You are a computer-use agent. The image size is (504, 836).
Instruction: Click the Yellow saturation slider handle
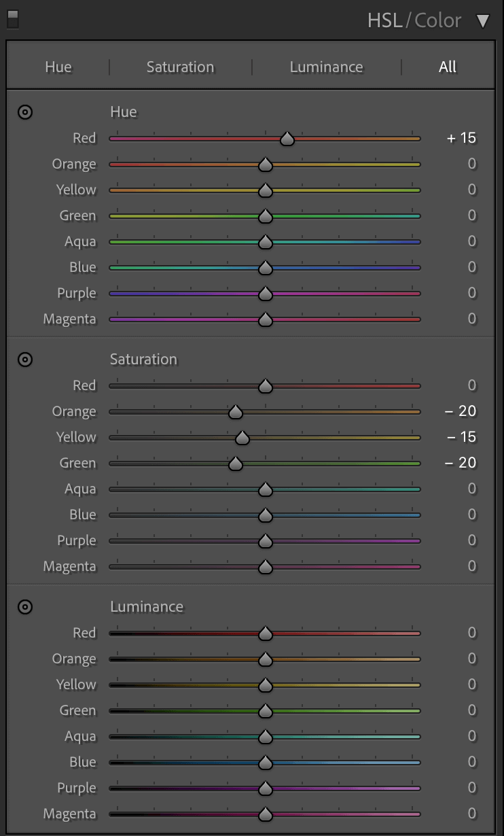pyautogui.click(x=242, y=438)
